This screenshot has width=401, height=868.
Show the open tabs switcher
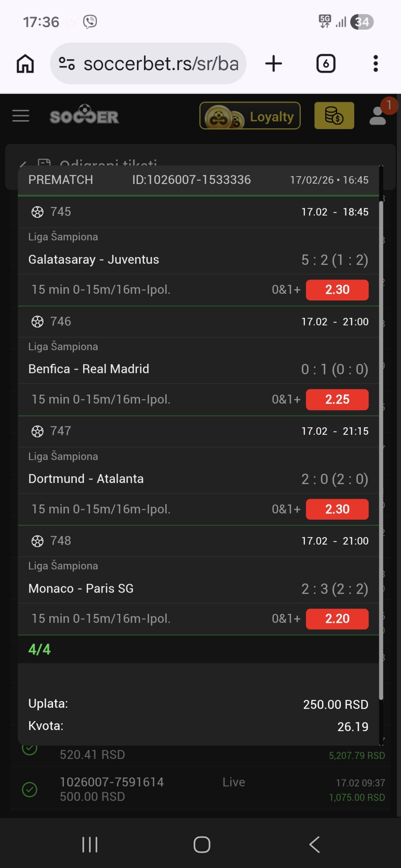[x=326, y=64]
